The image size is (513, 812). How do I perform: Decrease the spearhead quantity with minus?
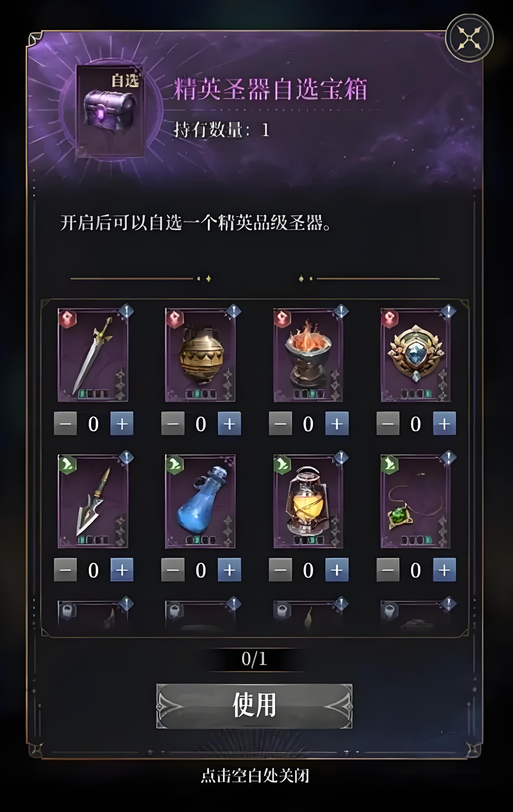point(65,570)
